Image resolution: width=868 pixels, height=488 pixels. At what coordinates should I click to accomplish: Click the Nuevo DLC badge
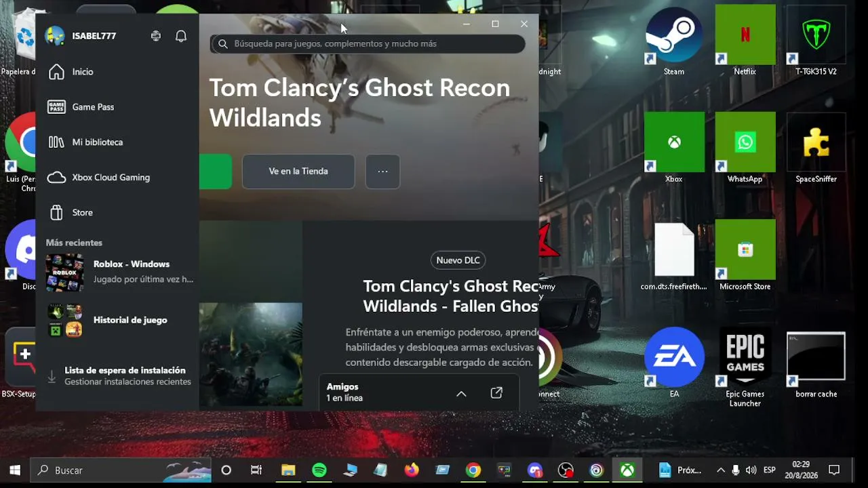coord(458,260)
